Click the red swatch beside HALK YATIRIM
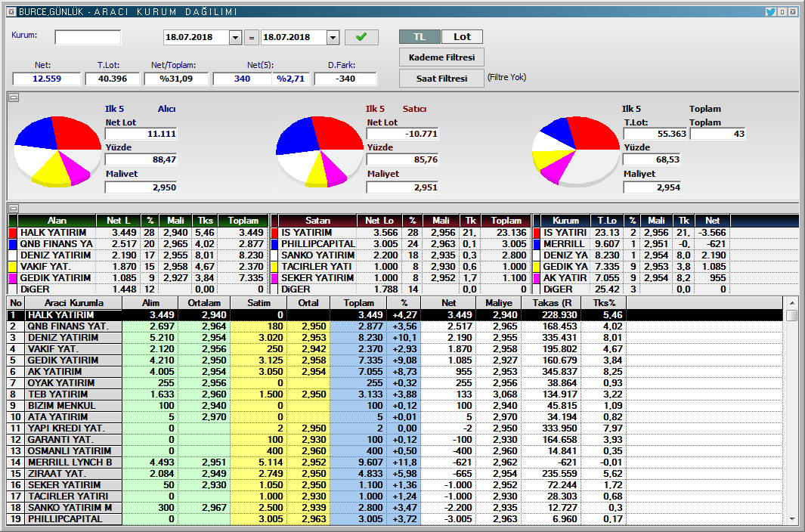 coord(14,233)
